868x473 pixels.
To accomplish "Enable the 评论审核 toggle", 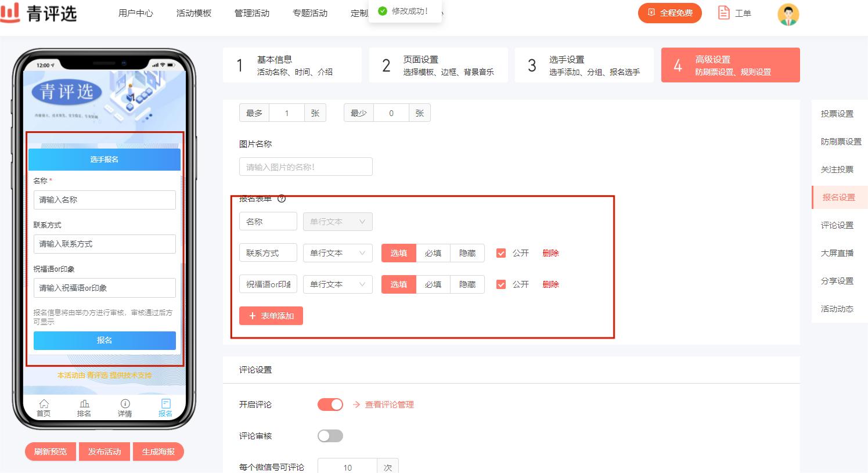I will 330,435.
